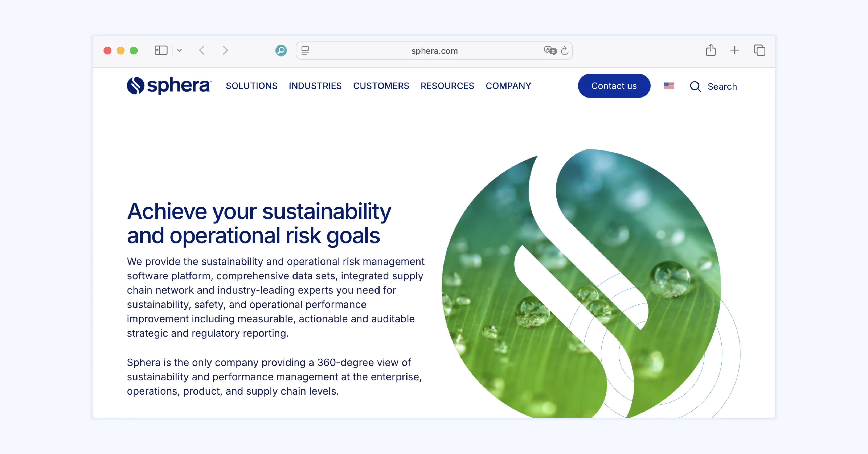Click the teal search extension icon
Viewport: 868px width, 454px height.
click(281, 50)
